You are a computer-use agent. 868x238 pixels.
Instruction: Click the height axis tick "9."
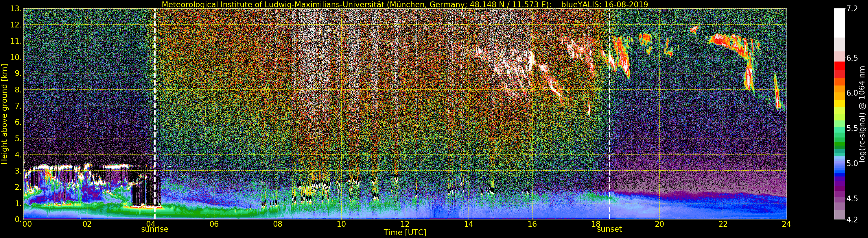click(18, 73)
